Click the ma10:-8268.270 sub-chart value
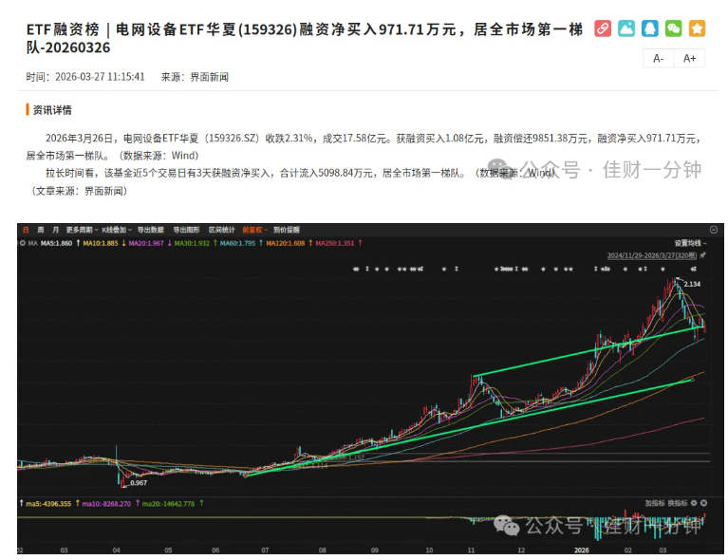This screenshot has width=728, height=560. point(106,504)
